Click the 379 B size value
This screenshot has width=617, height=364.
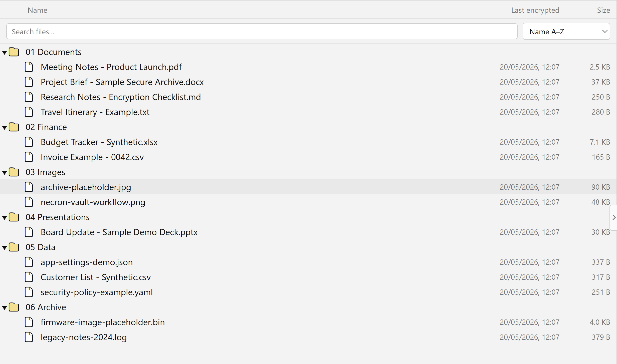click(601, 337)
